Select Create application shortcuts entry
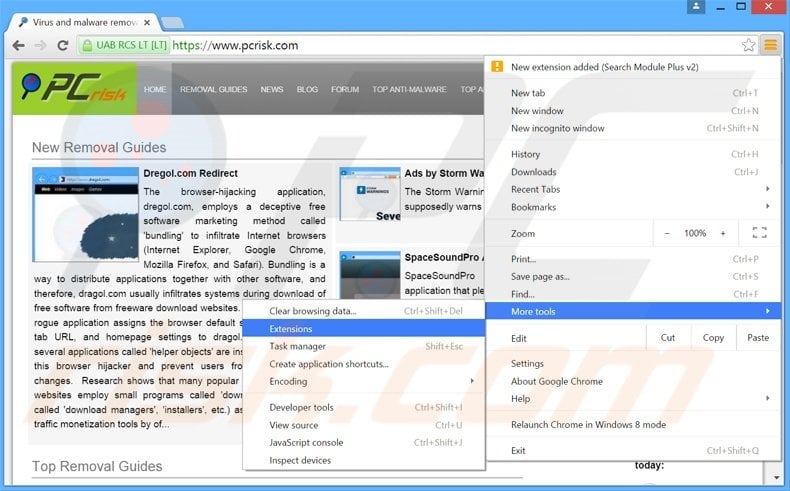 364,364
